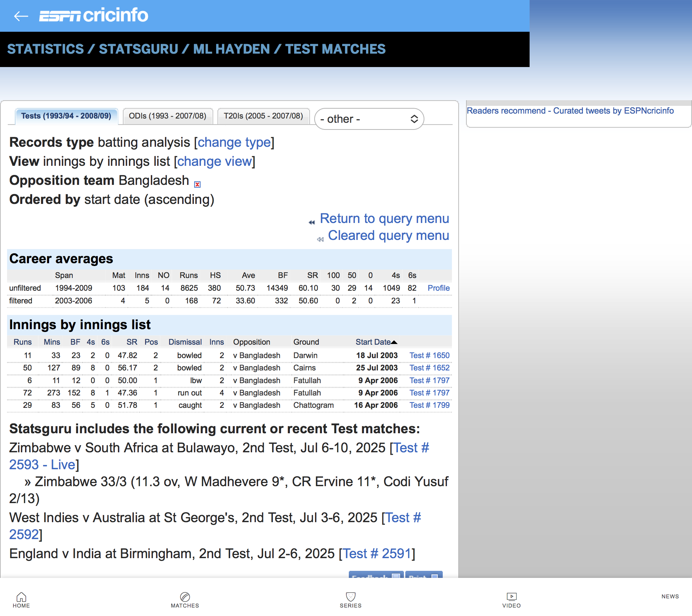Select the Tests (1993/94 - 2008/09) tab
Image resolution: width=692 pixels, height=616 pixels.
(x=66, y=116)
